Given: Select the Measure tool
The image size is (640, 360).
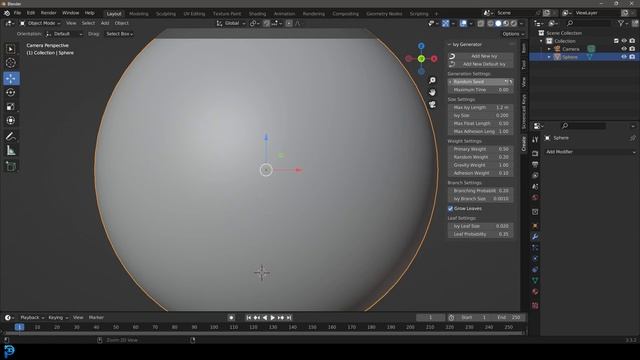Looking at the screenshot, I should [x=11, y=151].
